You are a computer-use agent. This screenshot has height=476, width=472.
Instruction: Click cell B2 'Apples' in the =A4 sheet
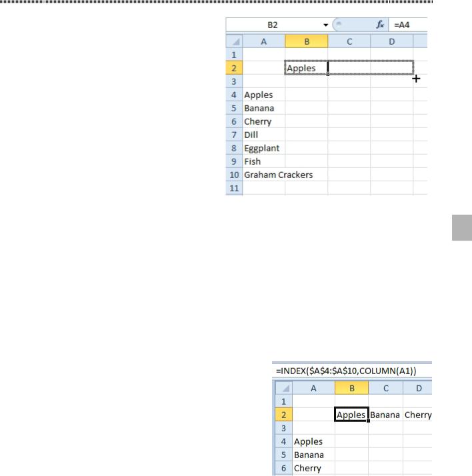[x=306, y=68]
